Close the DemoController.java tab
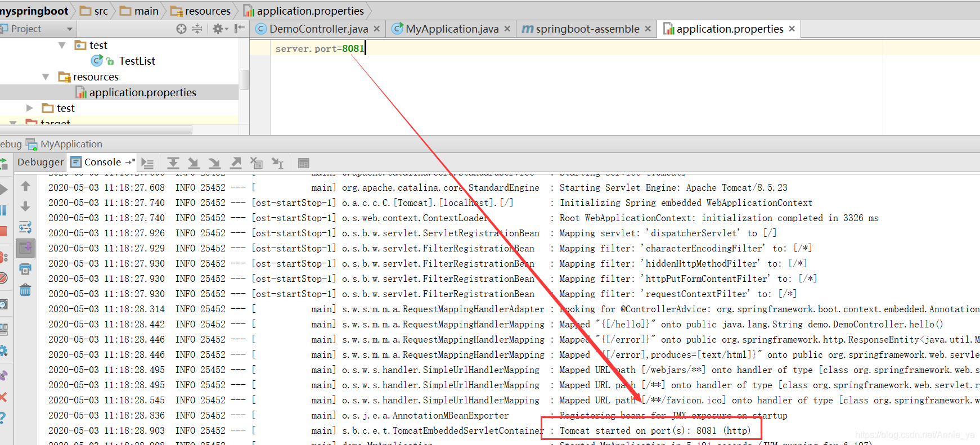The width and height of the screenshot is (980, 445). coord(376,29)
